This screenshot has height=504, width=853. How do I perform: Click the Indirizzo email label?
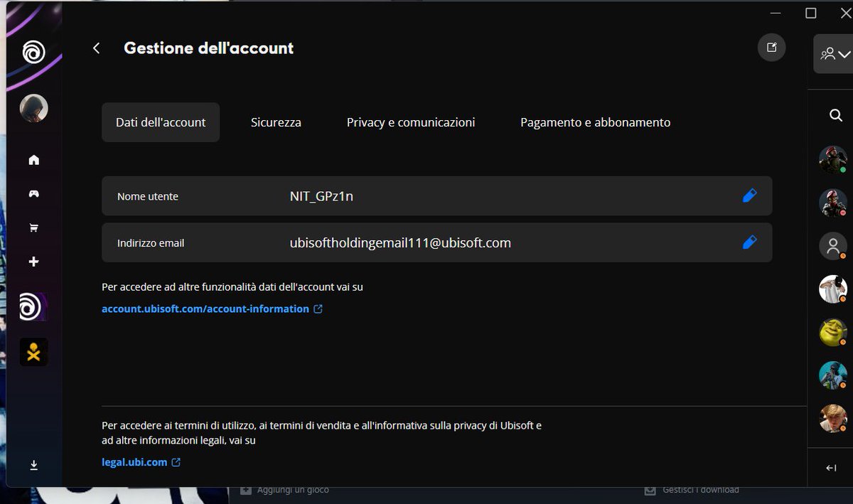[x=151, y=243]
